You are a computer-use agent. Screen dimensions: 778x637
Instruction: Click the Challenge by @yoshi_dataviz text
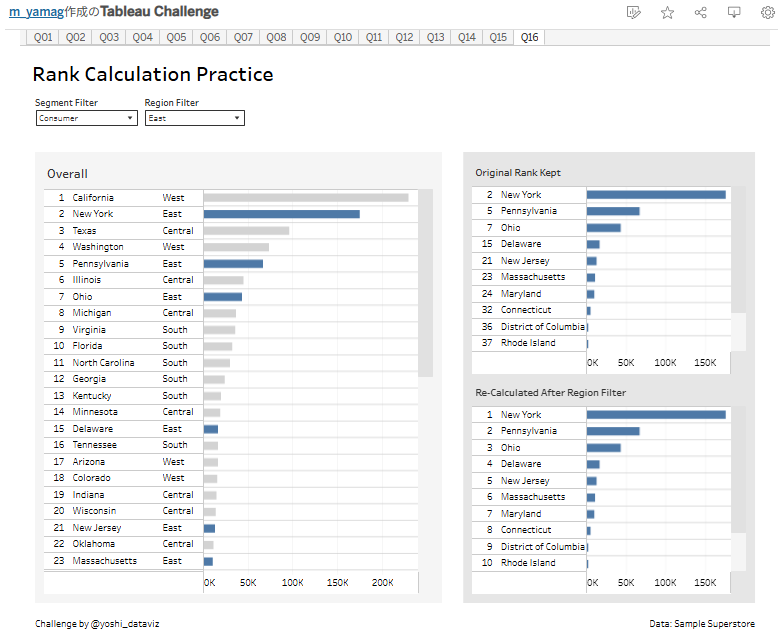(97, 624)
